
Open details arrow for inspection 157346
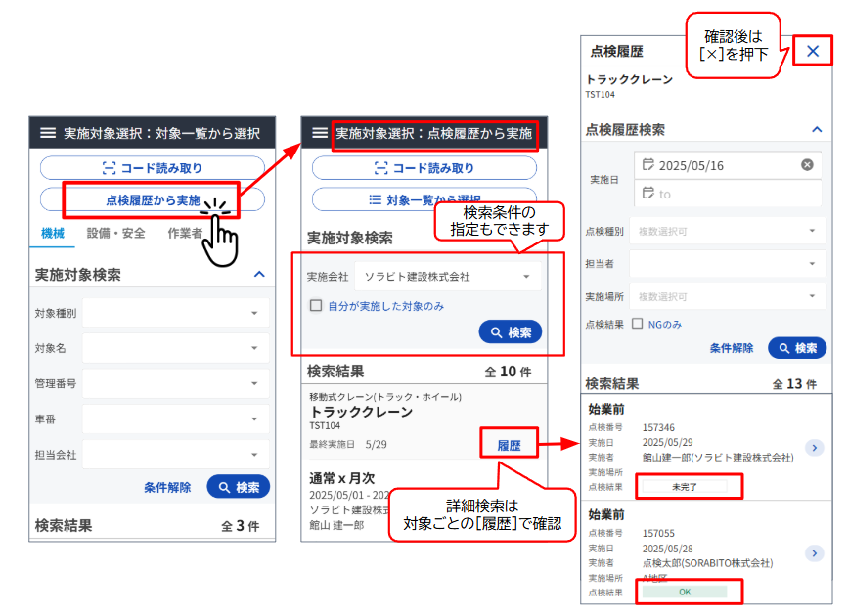pyautogui.click(x=813, y=448)
